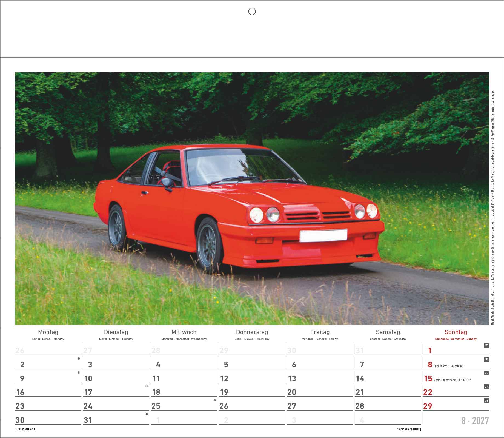The height and width of the screenshot is (438, 504).
Task: Click the vertical Opel Manta photo caption
Action: [492, 207]
